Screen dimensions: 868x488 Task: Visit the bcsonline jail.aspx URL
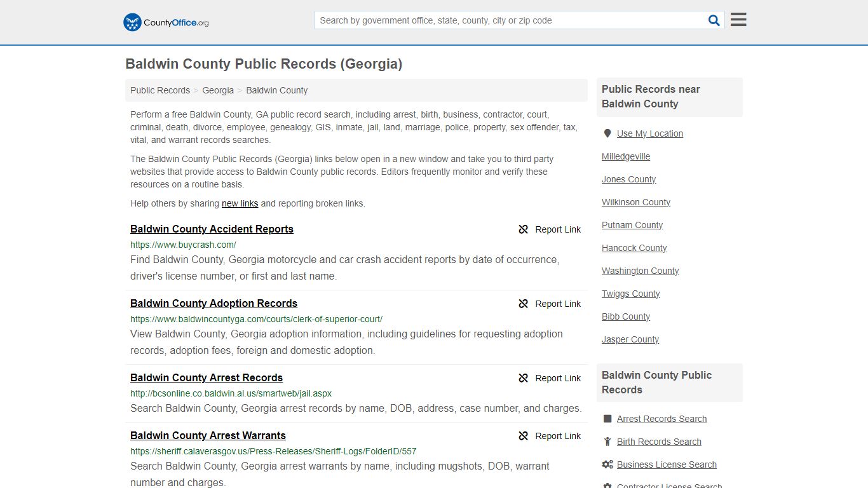click(231, 393)
